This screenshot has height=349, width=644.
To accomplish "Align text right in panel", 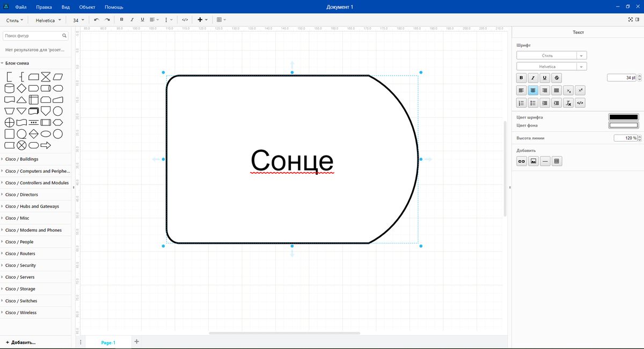I will pos(545,90).
